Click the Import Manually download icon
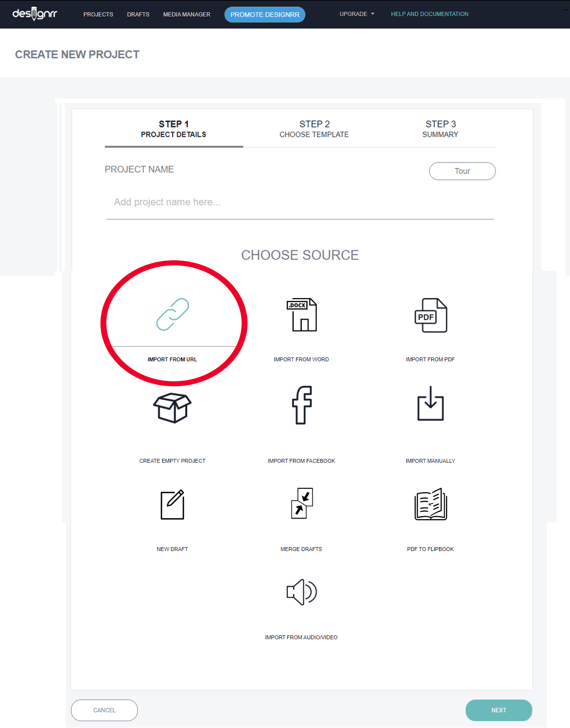This screenshot has height=728, width=570. coord(430,404)
